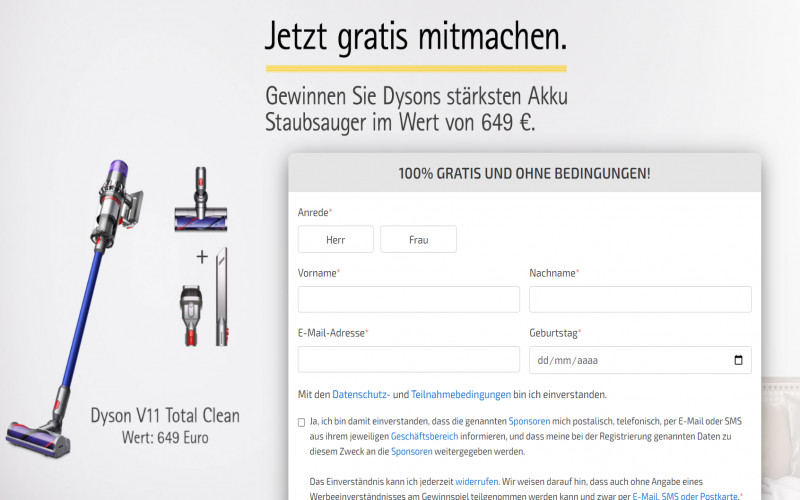Click the 'Wert: 649 Euro' text

[x=165, y=438]
